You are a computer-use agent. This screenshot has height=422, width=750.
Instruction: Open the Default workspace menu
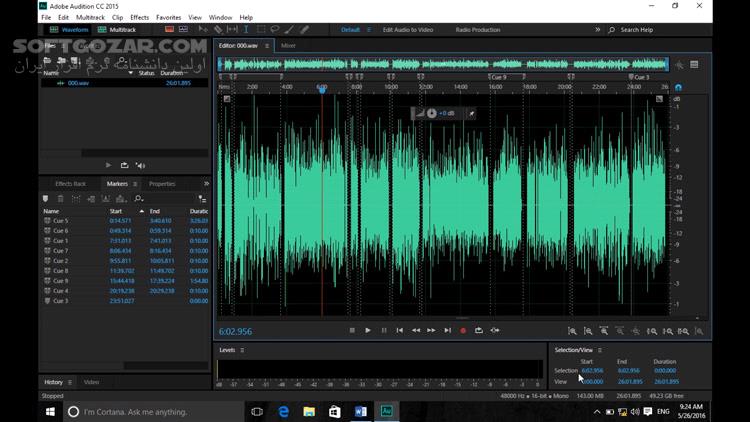tap(369, 30)
